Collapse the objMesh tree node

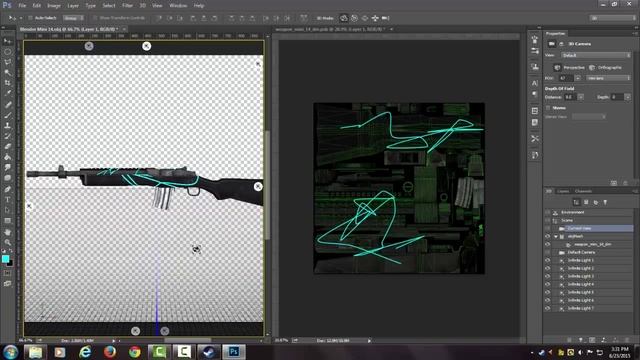coord(556,236)
